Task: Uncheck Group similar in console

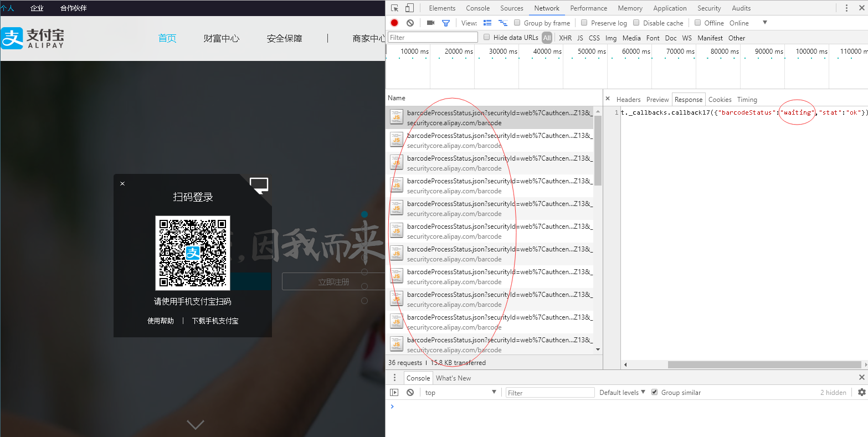Action: point(655,392)
